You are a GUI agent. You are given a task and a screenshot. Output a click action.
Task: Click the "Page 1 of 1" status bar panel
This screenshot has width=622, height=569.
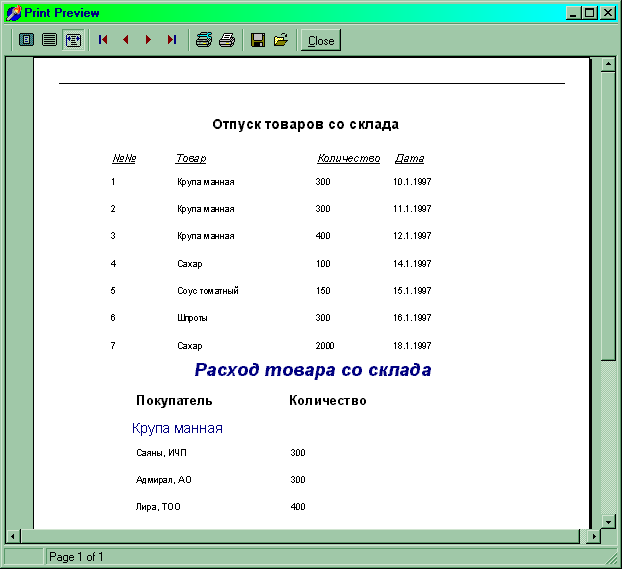point(76,557)
